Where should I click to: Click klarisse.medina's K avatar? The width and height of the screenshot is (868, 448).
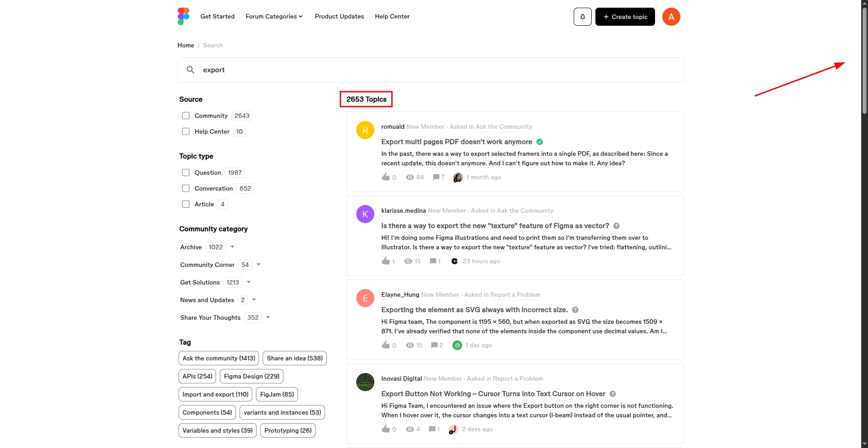[x=365, y=214]
